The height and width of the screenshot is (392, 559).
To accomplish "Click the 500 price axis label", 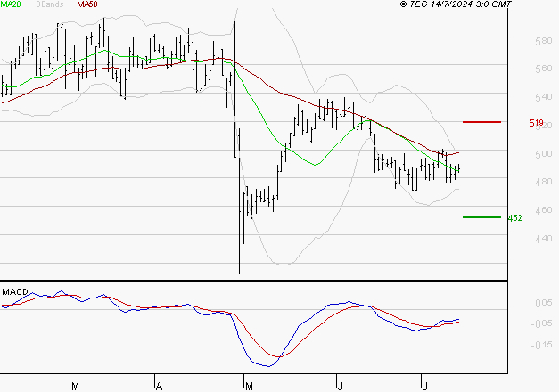I will (544, 154).
